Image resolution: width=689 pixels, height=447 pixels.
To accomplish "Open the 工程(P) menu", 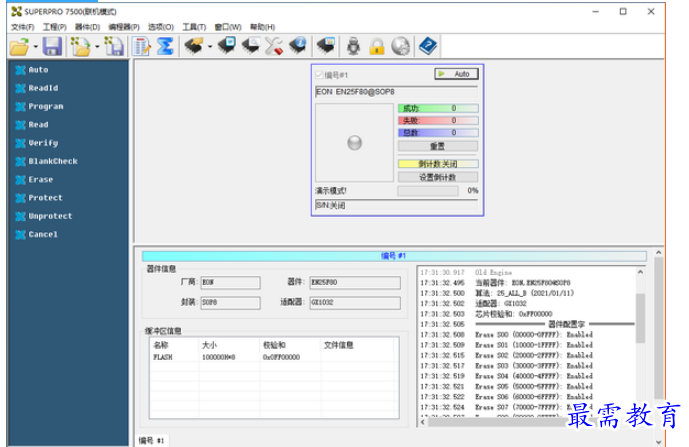I will pyautogui.click(x=54, y=27).
